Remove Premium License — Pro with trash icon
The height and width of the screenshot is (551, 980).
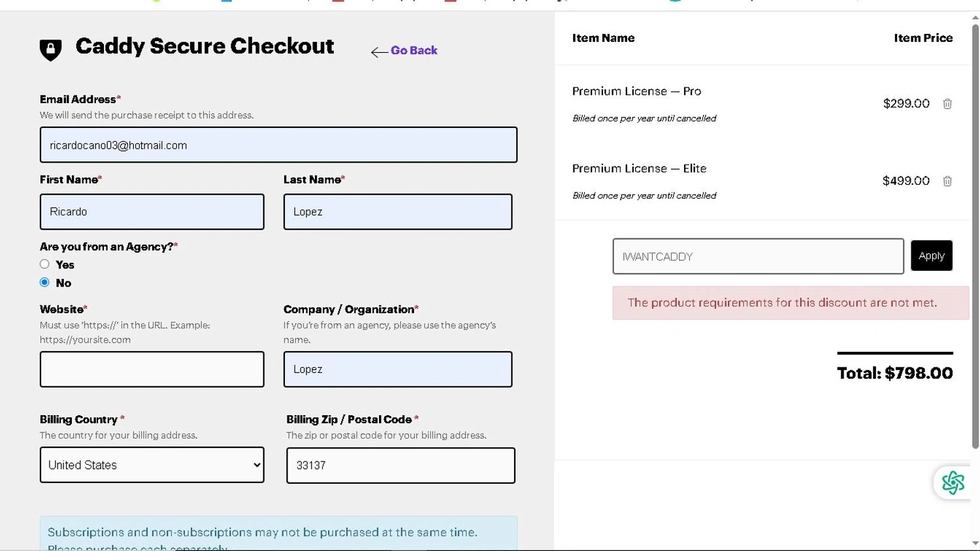[x=947, y=104]
